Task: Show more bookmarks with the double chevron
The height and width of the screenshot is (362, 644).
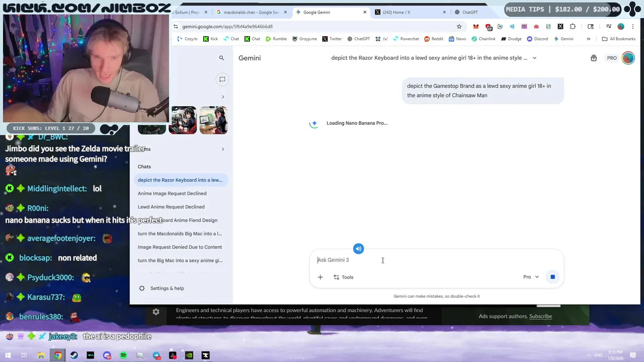Action: (588, 39)
